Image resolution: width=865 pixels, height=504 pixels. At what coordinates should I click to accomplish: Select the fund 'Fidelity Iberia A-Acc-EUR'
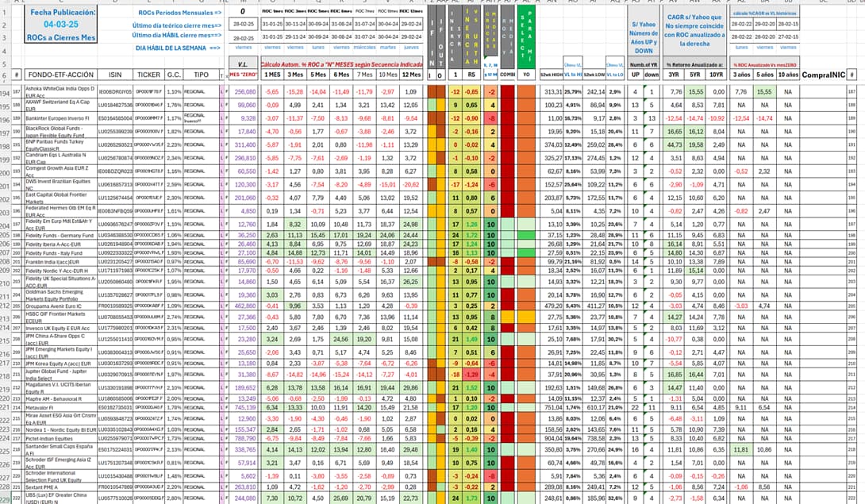tap(53, 244)
